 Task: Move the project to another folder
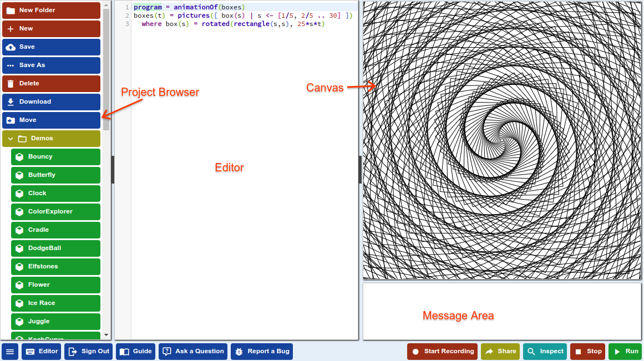click(x=51, y=120)
